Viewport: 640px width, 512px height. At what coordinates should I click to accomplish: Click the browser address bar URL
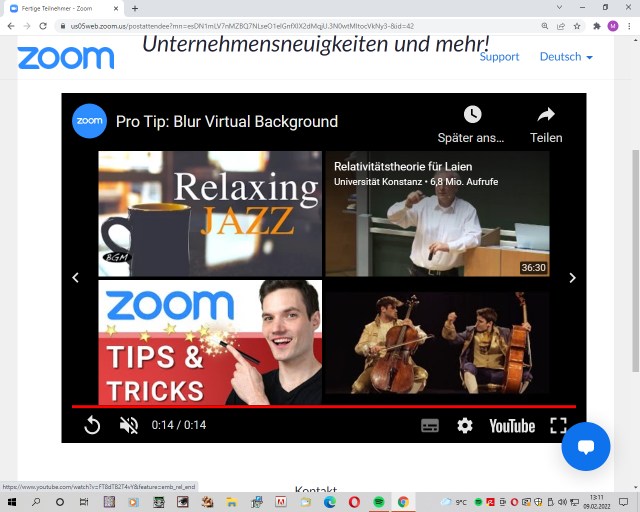(242, 26)
